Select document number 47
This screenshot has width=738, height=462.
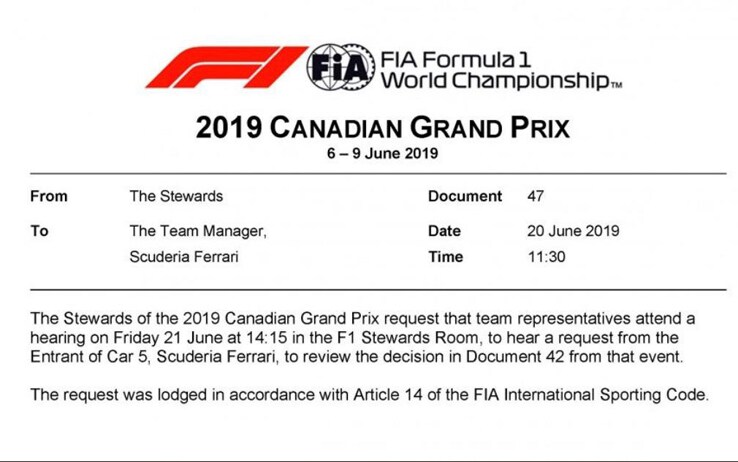pos(536,196)
